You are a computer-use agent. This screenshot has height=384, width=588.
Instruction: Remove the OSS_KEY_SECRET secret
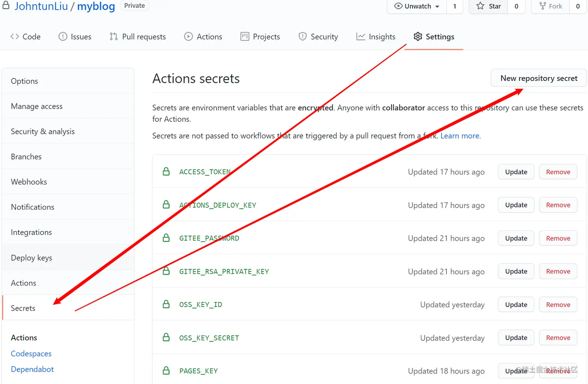coord(558,338)
